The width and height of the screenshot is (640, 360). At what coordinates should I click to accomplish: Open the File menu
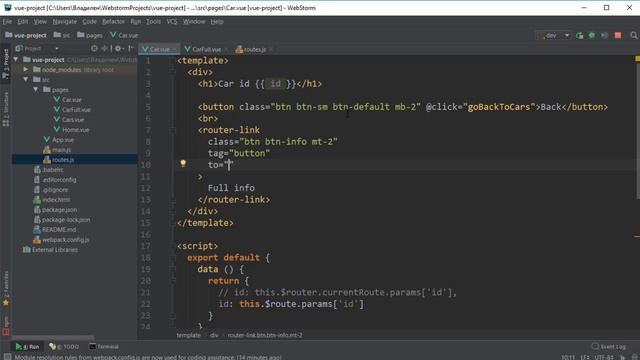point(7,22)
